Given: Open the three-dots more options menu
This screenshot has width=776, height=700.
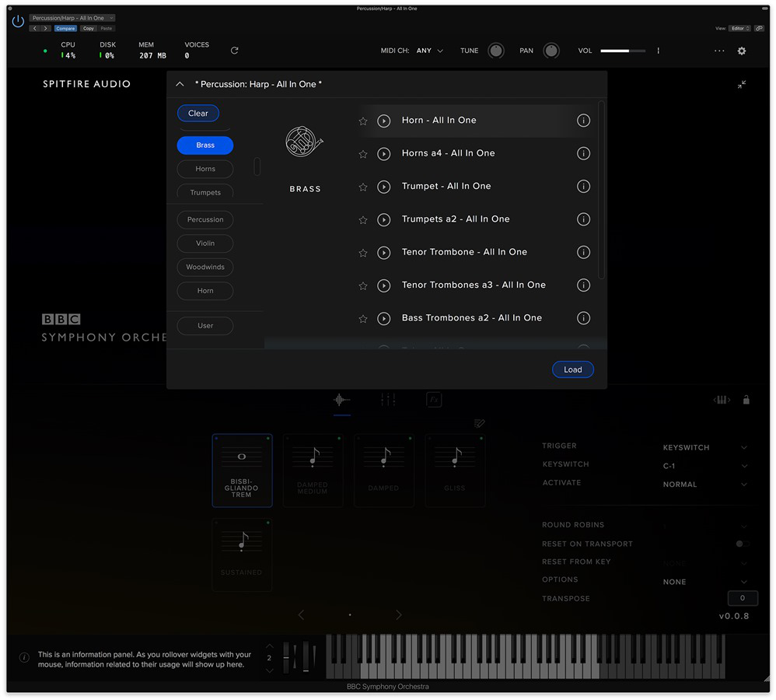Looking at the screenshot, I should coord(719,51).
